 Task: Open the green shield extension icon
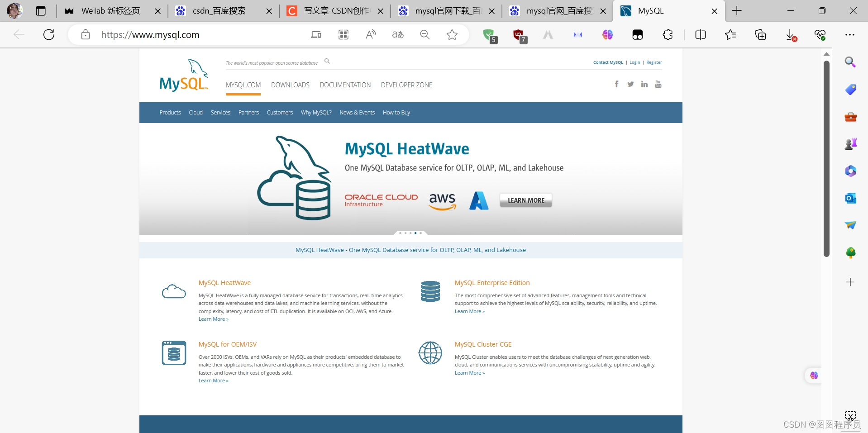click(489, 35)
